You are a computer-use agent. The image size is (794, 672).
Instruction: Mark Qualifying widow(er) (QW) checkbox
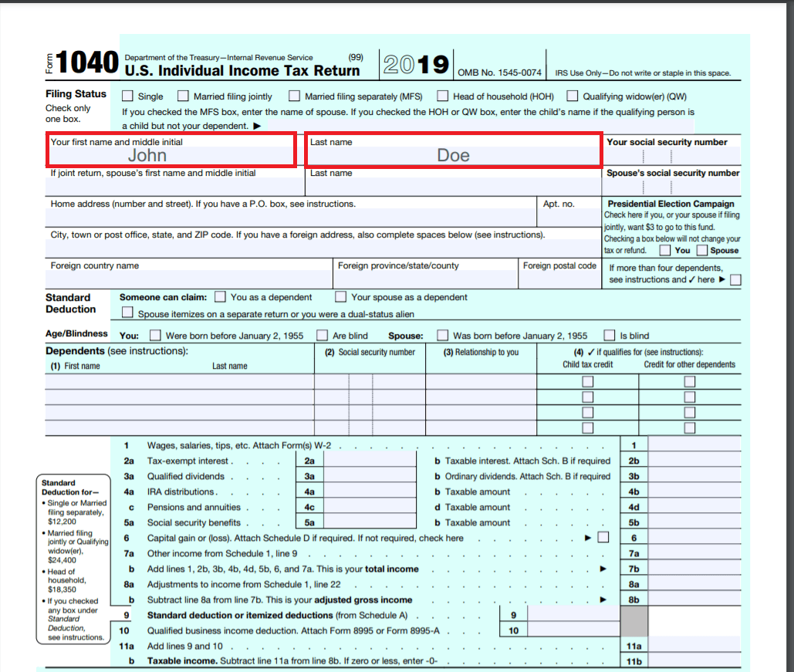point(572,96)
